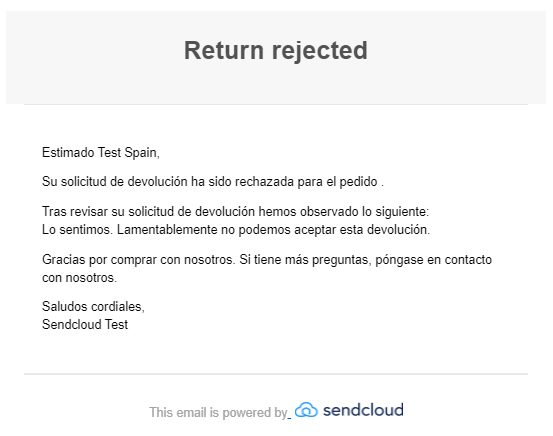This screenshot has height=436, width=553.
Task: Click the 'Lo sentimos. Lamentablemente' line
Action: pyautogui.click(x=236, y=230)
